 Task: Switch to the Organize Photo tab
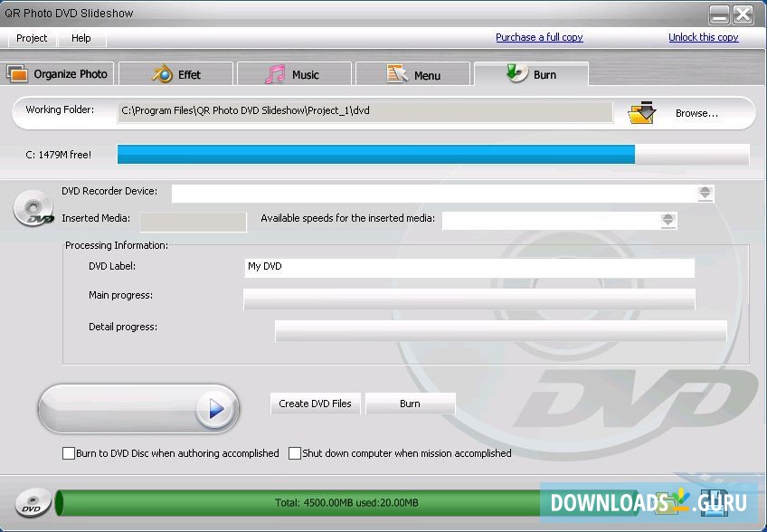coord(57,74)
